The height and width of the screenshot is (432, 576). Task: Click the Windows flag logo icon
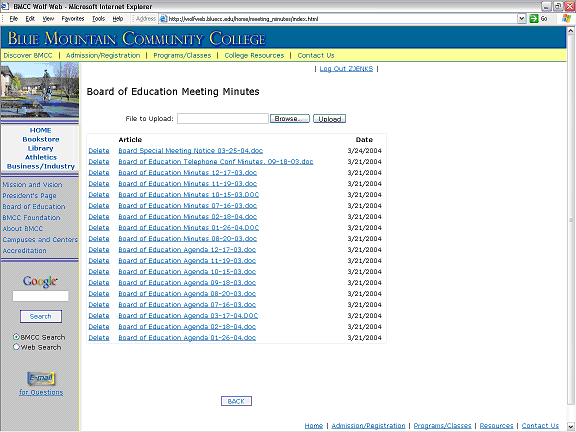tap(566, 18)
